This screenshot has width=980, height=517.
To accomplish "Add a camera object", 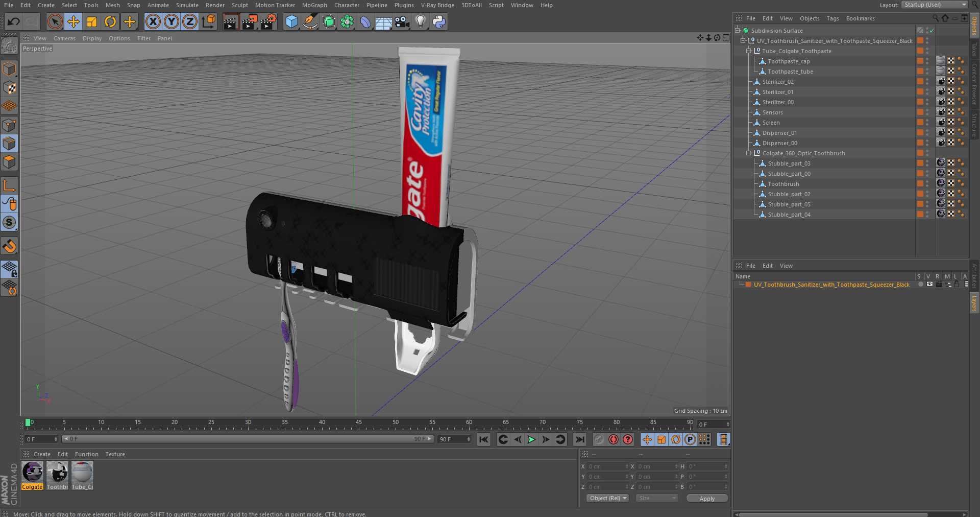I will [402, 21].
